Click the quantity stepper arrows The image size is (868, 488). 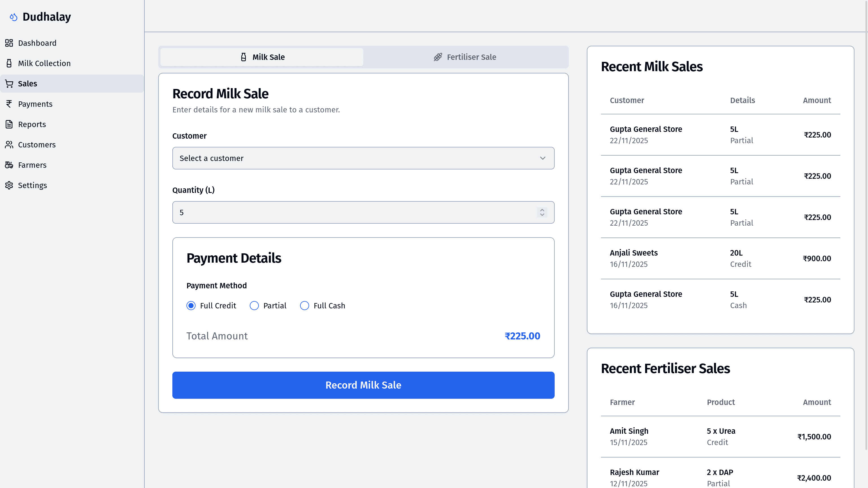[x=542, y=212]
